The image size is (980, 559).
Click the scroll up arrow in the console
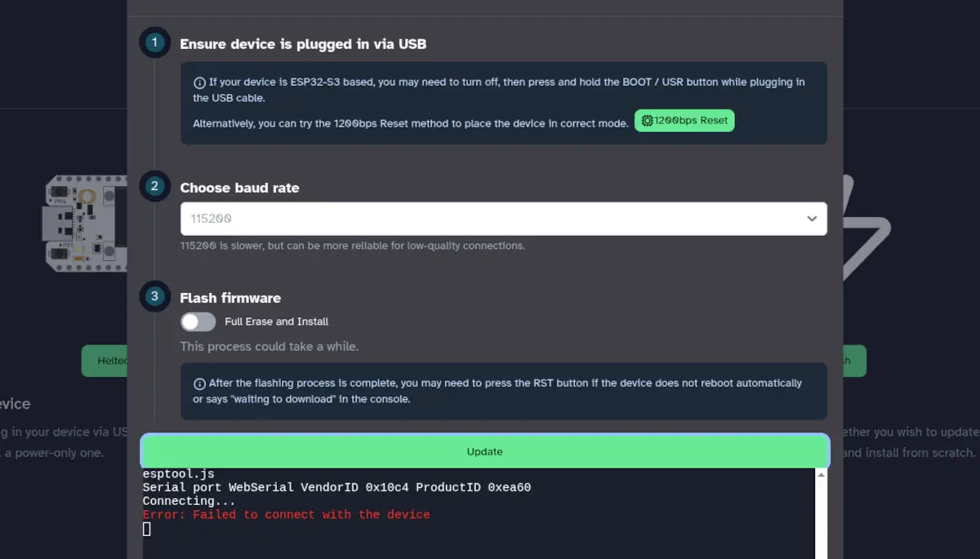[822, 475]
